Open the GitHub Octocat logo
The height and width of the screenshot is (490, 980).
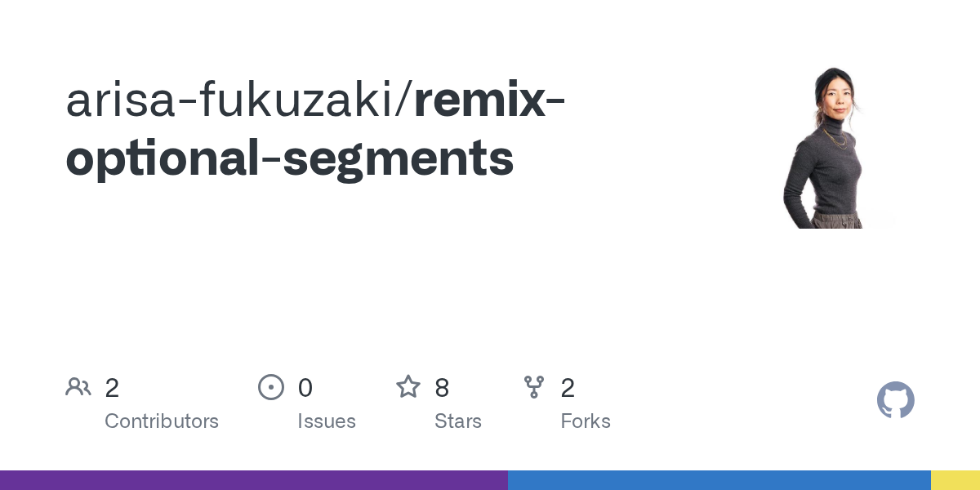point(896,400)
